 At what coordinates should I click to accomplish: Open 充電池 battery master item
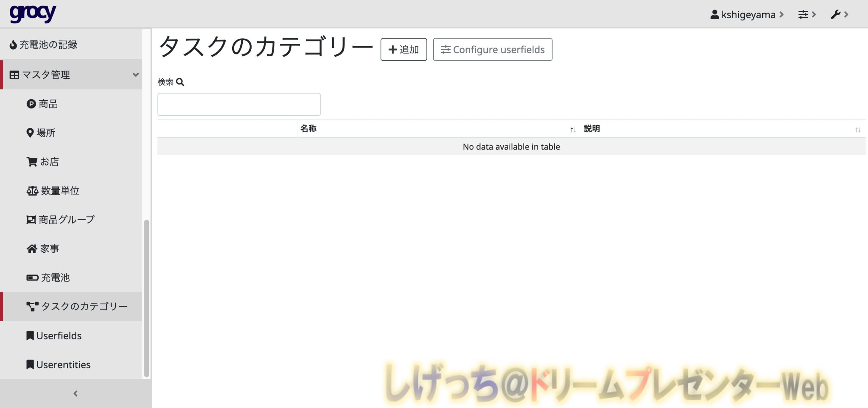[x=48, y=278]
